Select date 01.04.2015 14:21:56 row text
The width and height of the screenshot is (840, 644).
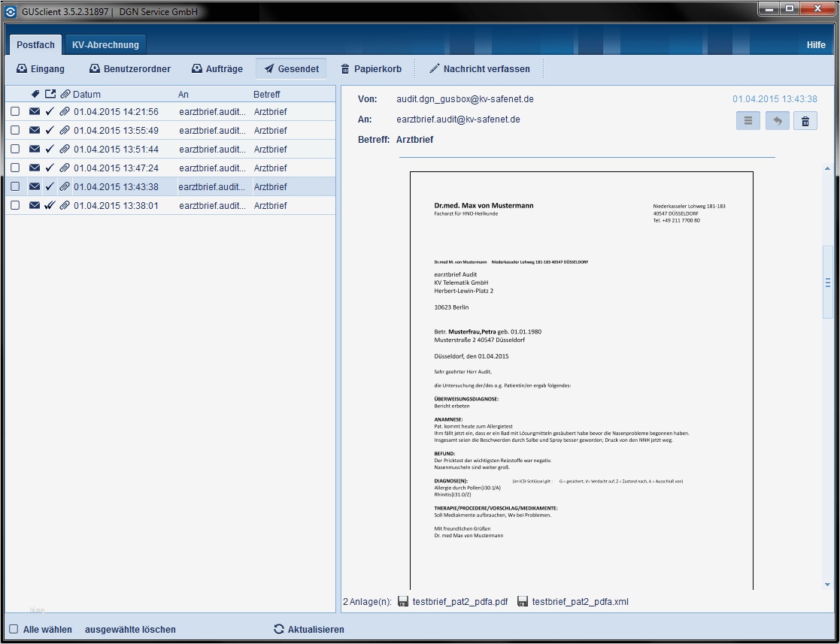coord(117,112)
